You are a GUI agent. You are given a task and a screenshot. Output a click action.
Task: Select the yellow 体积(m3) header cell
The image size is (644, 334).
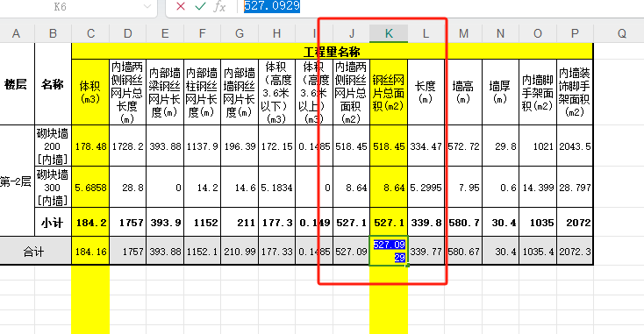point(90,92)
